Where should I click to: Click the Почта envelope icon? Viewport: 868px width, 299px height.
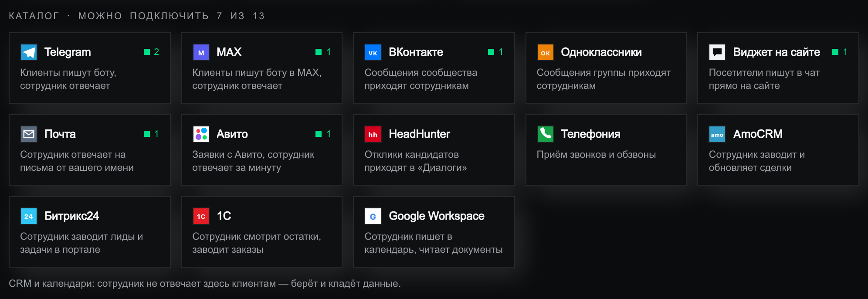point(29,134)
